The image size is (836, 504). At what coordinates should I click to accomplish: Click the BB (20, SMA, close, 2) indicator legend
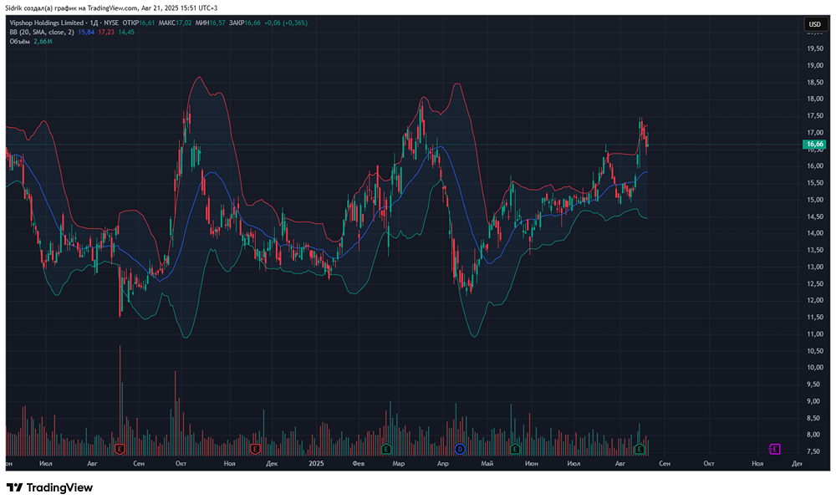click(x=42, y=32)
